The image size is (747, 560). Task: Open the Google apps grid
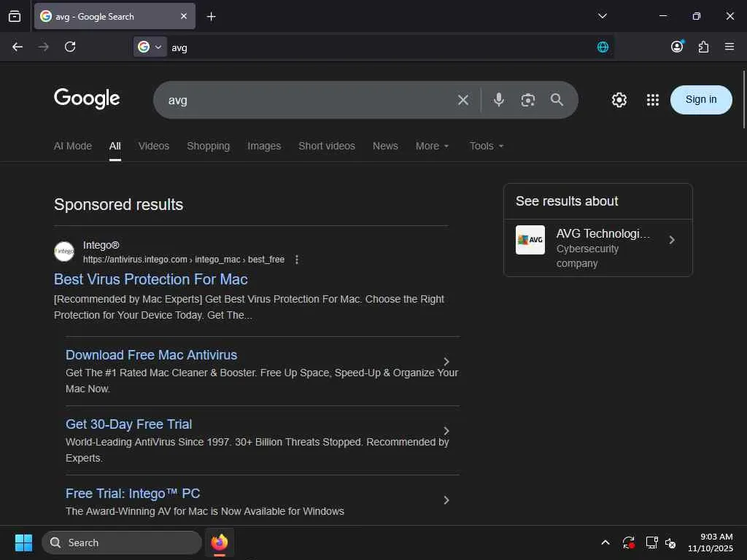[x=653, y=100]
